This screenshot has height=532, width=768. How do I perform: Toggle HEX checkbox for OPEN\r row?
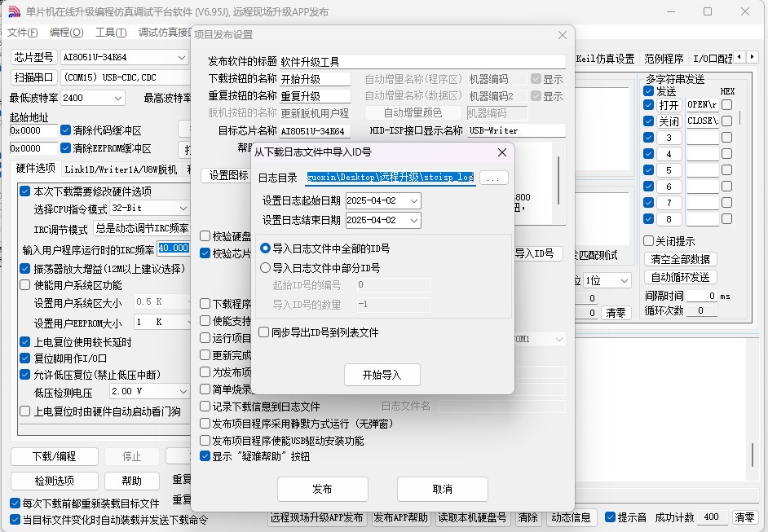[x=727, y=105]
